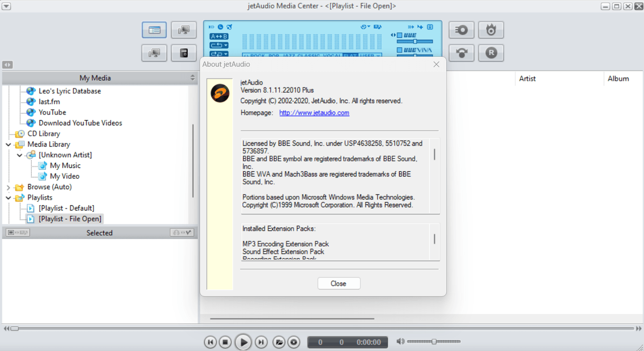Select last.fm in My Media tree
Viewport: 644px width, 351px height.
pyautogui.click(x=49, y=102)
